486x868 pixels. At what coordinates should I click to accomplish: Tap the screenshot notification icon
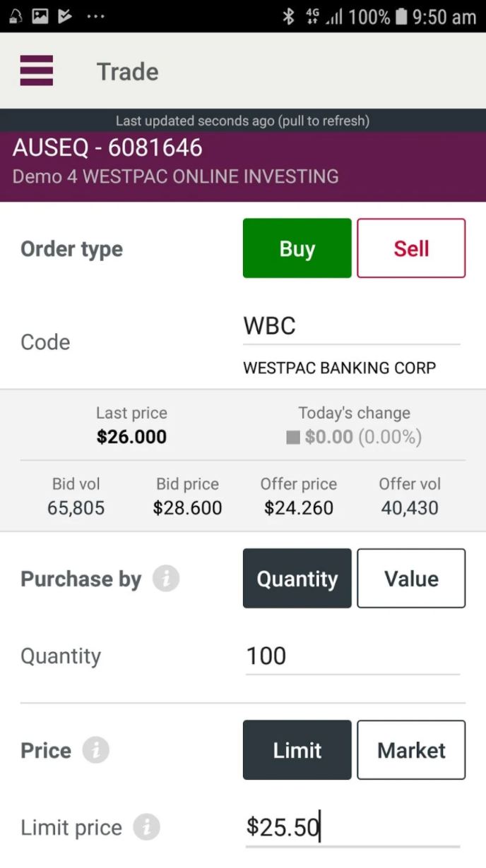click(x=40, y=16)
